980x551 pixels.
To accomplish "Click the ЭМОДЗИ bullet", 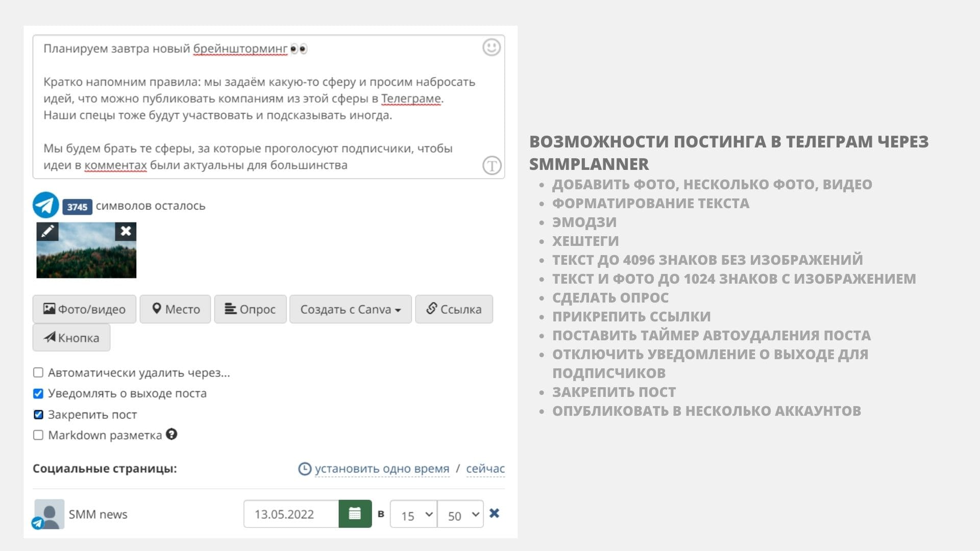I will point(584,222).
